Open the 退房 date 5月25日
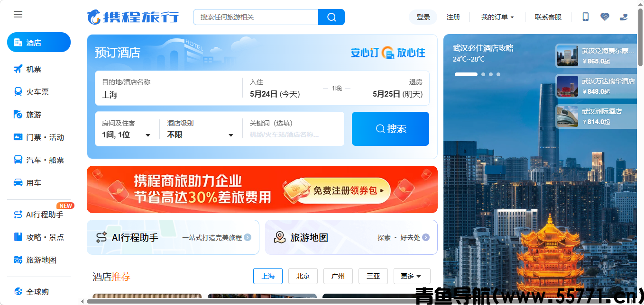This screenshot has height=305, width=644. tap(397, 94)
